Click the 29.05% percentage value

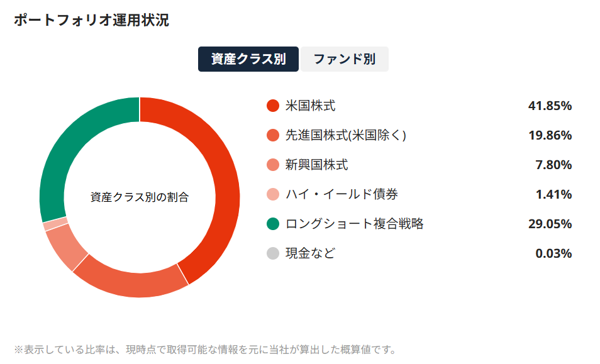pos(550,224)
